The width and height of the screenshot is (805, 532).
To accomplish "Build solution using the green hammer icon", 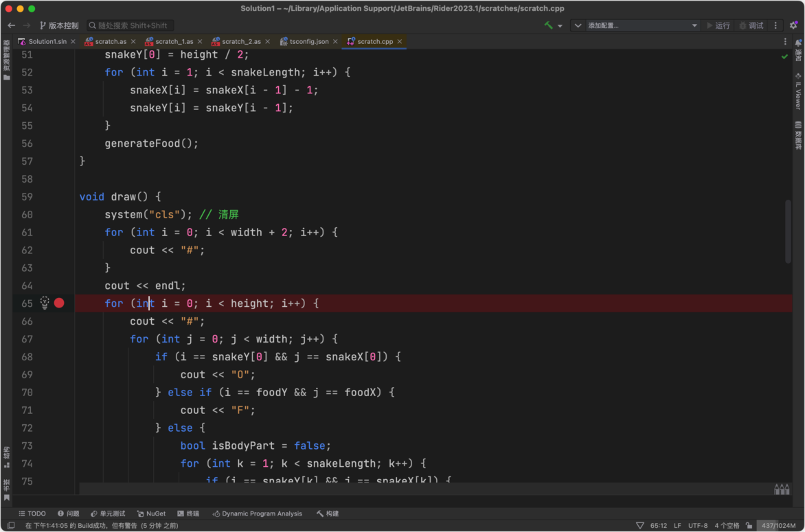I will 548,25.
